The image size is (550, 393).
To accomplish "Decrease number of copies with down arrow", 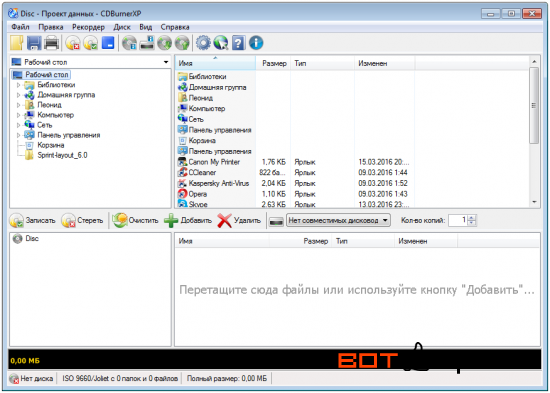I will click(472, 223).
